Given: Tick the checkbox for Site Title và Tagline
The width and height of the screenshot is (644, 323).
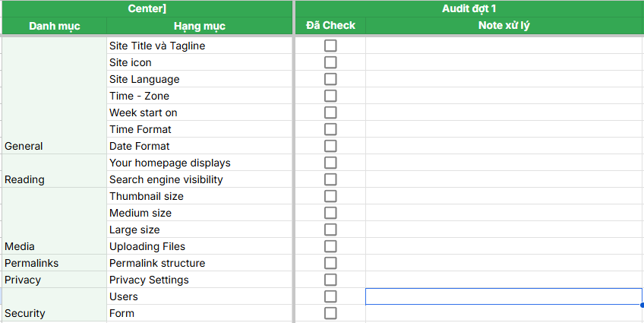Looking at the screenshot, I should pos(330,46).
